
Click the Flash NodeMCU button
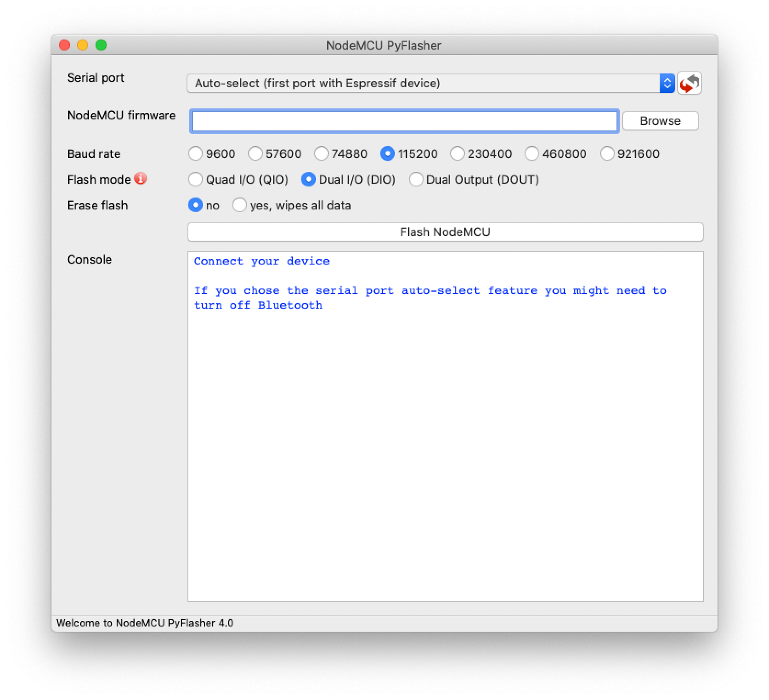point(445,232)
